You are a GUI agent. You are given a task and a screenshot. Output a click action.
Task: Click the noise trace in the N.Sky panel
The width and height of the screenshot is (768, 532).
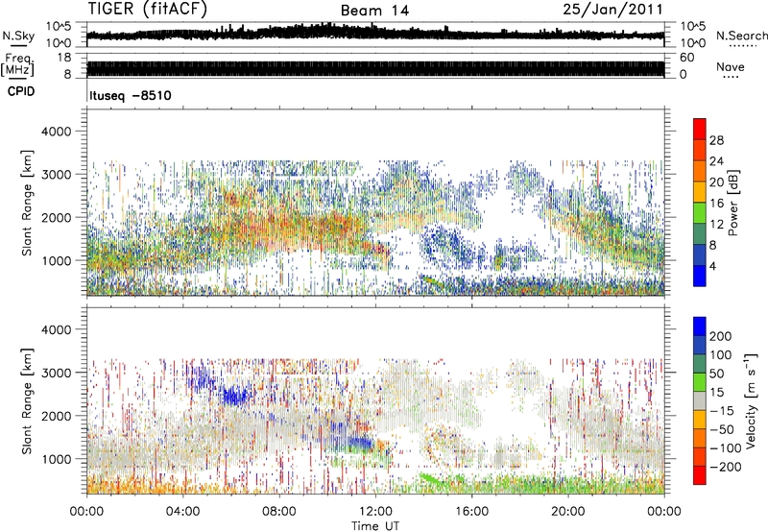pos(375,34)
